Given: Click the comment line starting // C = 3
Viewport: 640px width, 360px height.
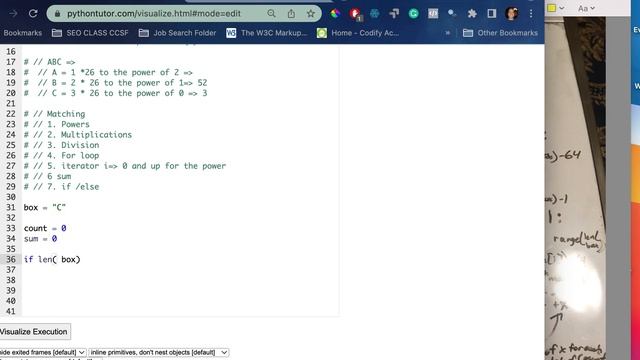Looking at the screenshot, I should [x=116, y=93].
